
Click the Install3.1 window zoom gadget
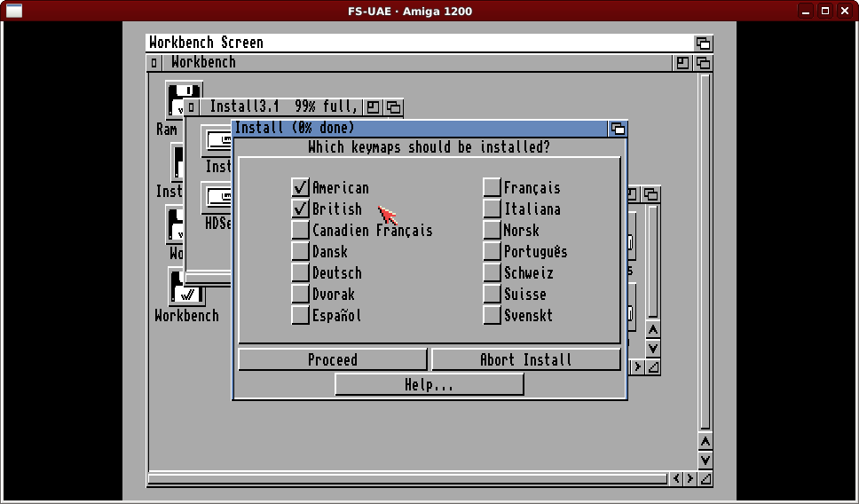coord(374,107)
